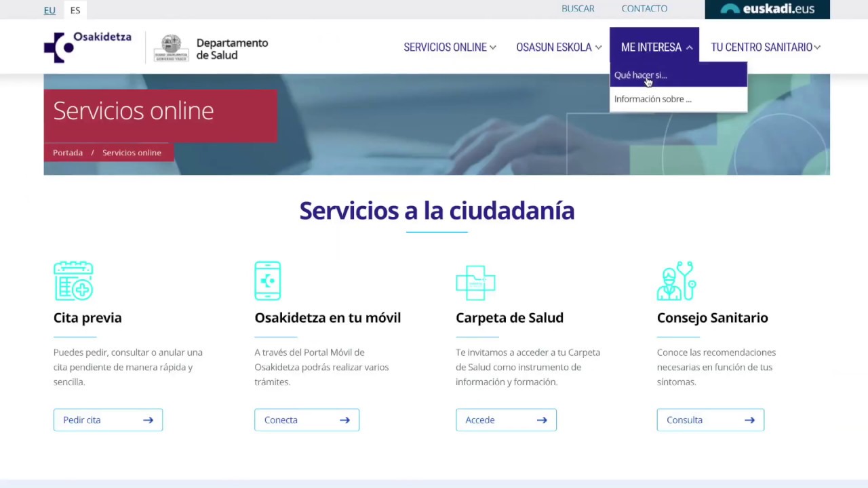Select the ES language tab

pos(75,10)
